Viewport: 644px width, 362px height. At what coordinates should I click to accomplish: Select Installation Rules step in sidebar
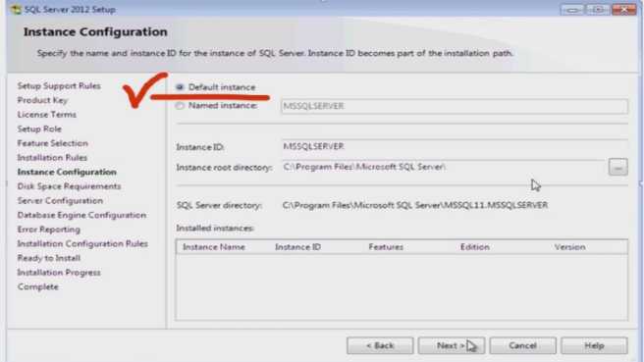point(52,158)
